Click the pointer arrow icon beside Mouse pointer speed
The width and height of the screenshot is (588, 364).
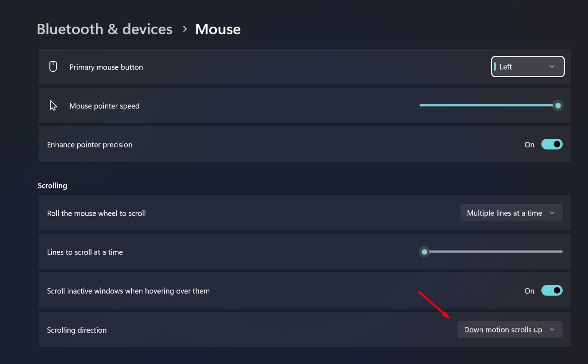(x=53, y=106)
